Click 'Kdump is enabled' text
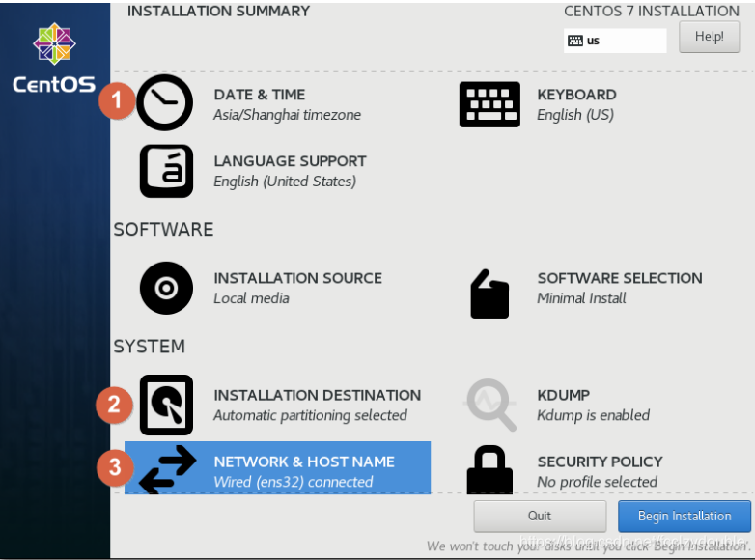This screenshot has height=560, width=755. click(593, 415)
